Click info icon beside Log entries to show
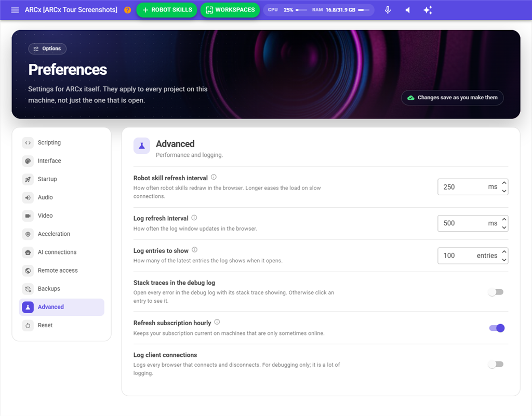532x416 pixels. coord(194,250)
